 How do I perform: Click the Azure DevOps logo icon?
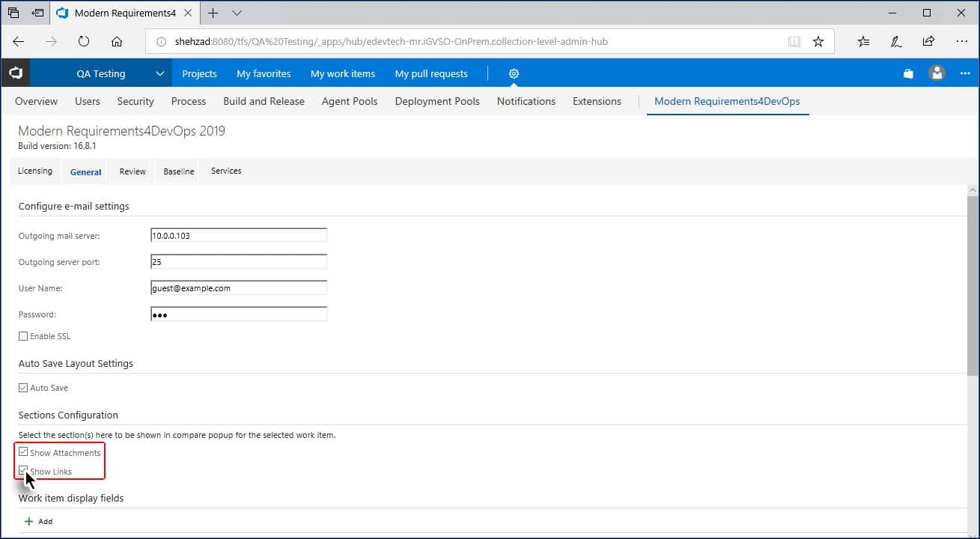pos(15,73)
